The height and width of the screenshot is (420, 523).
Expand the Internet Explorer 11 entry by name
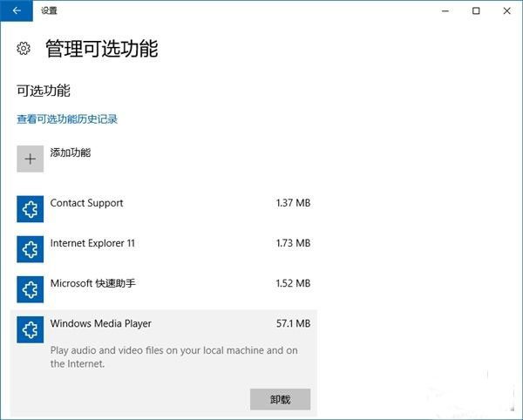[92, 243]
